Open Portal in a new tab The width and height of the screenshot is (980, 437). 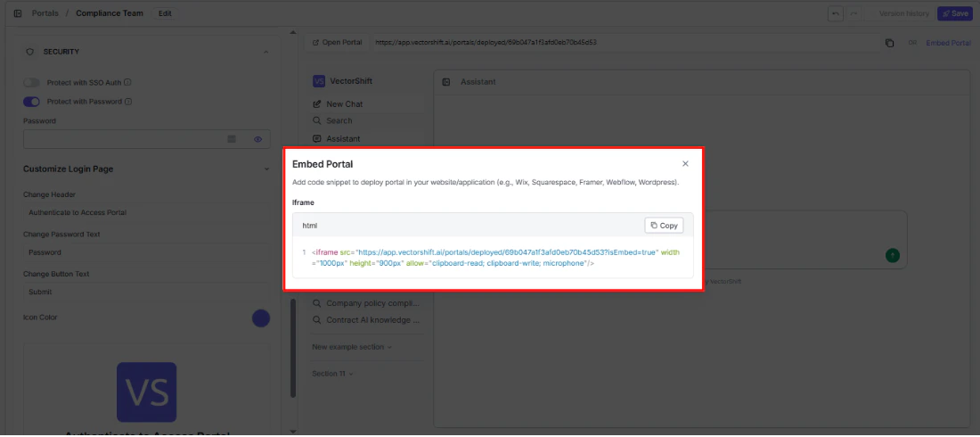tap(337, 43)
